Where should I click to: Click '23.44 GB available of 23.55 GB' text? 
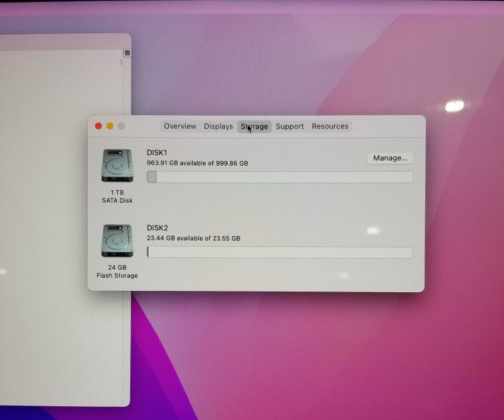click(193, 238)
